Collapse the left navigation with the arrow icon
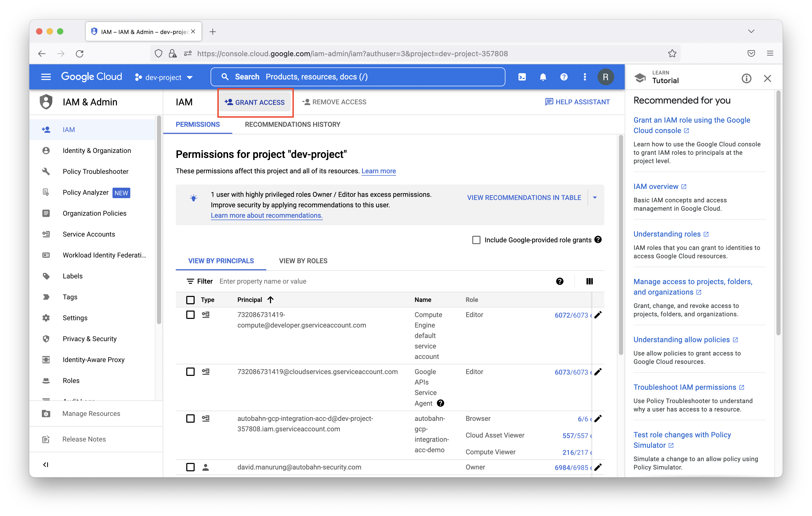812x516 pixels. 46,465
